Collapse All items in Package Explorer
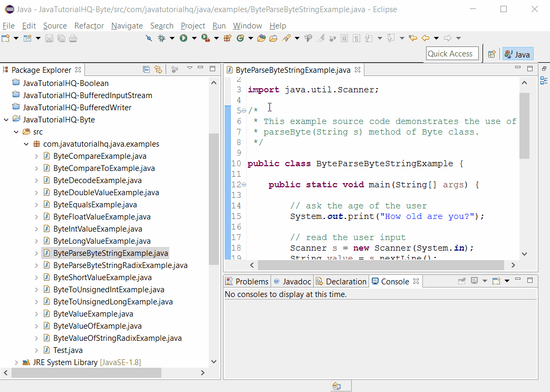This screenshot has height=392, width=550. pyautogui.click(x=146, y=69)
